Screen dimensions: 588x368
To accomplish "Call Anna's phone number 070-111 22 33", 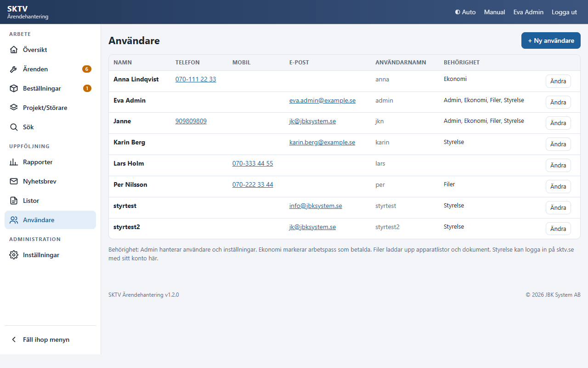I will pos(196,79).
